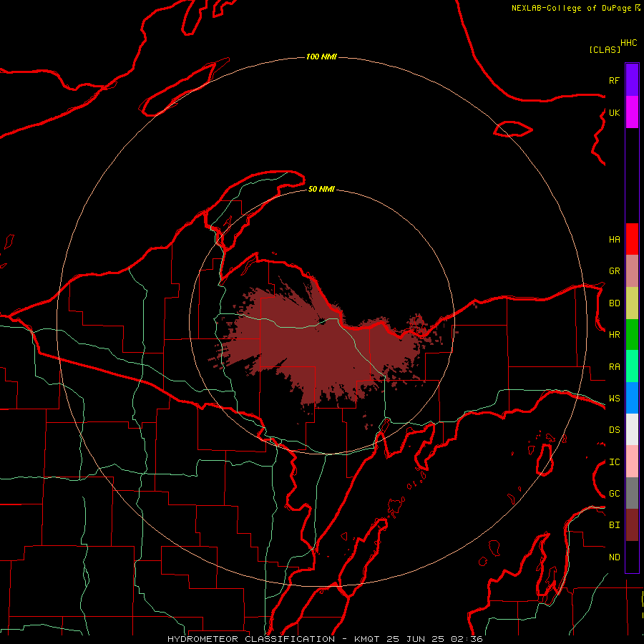Click the UK magenta legend color block

click(632, 112)
